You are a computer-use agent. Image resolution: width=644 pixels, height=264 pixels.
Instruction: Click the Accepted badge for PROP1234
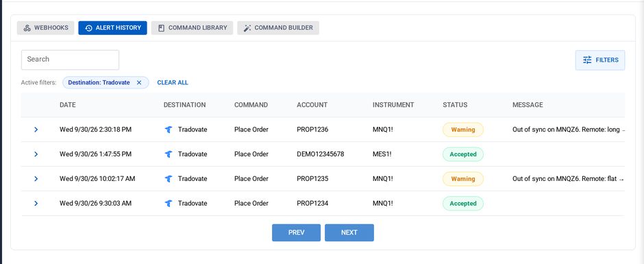click(x=463, y=204)
